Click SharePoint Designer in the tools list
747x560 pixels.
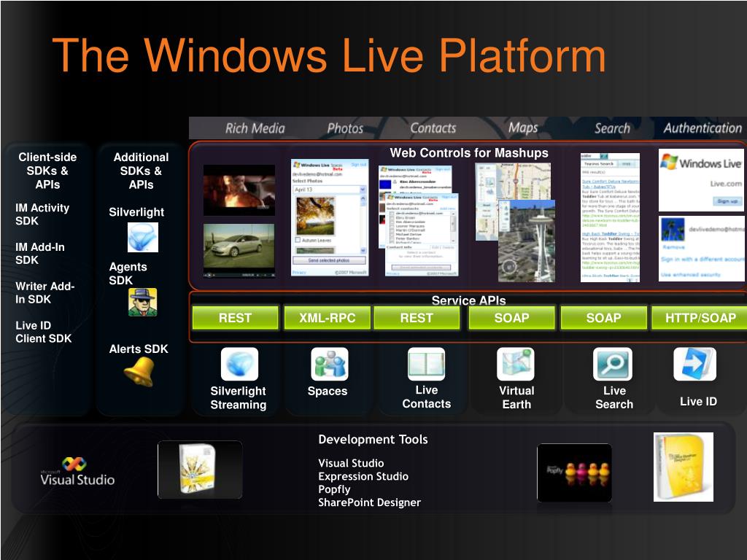(x=370, y=502)
